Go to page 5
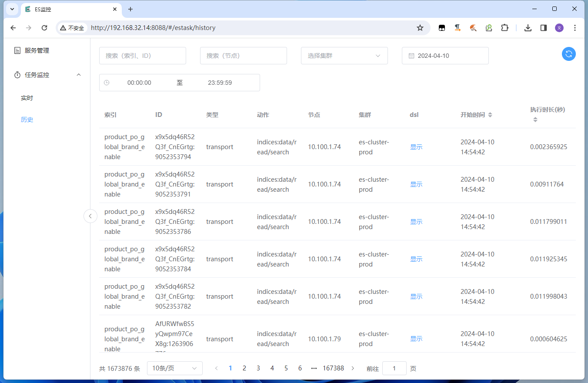588x383 pixels. [x=286, y=368]
